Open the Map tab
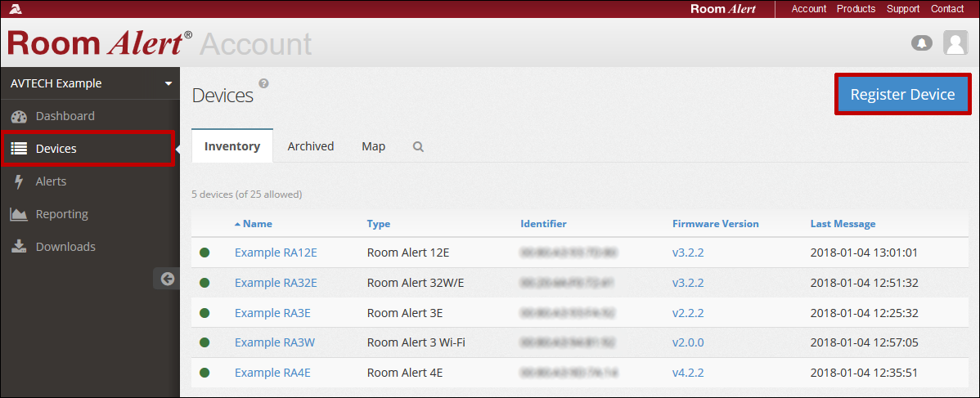The image size is (980, 398). [373, 146]
